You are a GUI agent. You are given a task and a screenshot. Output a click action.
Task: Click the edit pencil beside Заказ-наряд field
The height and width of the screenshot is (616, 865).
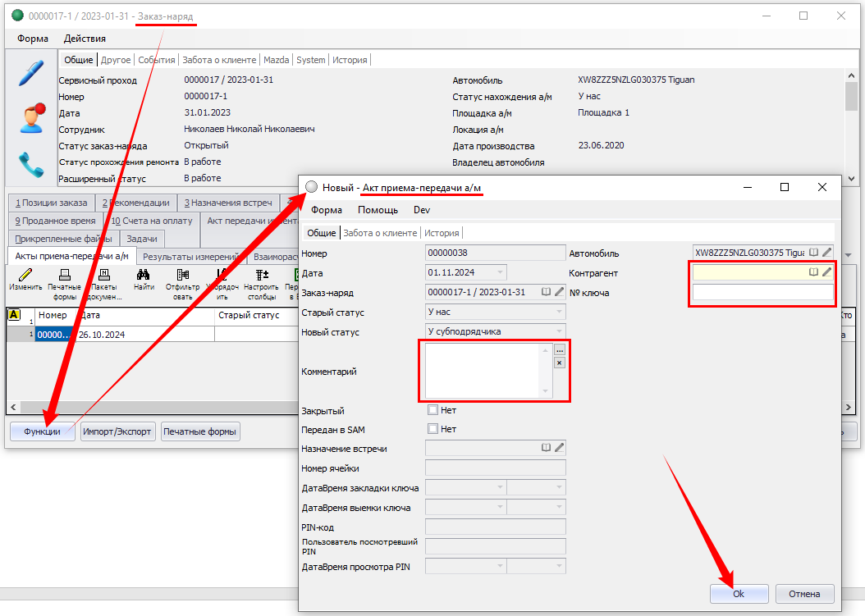coord(560,292)
